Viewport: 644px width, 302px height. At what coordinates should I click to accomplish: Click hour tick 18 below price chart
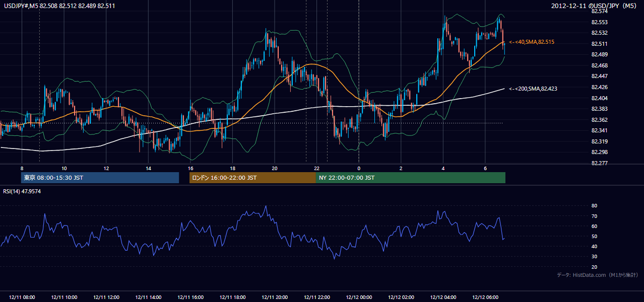[x=232, y=168]
